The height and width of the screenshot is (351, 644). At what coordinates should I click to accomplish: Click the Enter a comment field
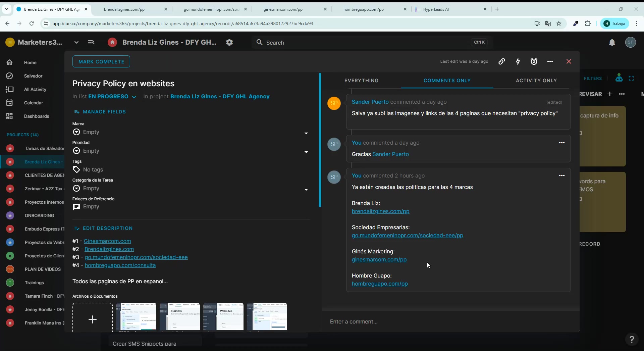point(450,321)
